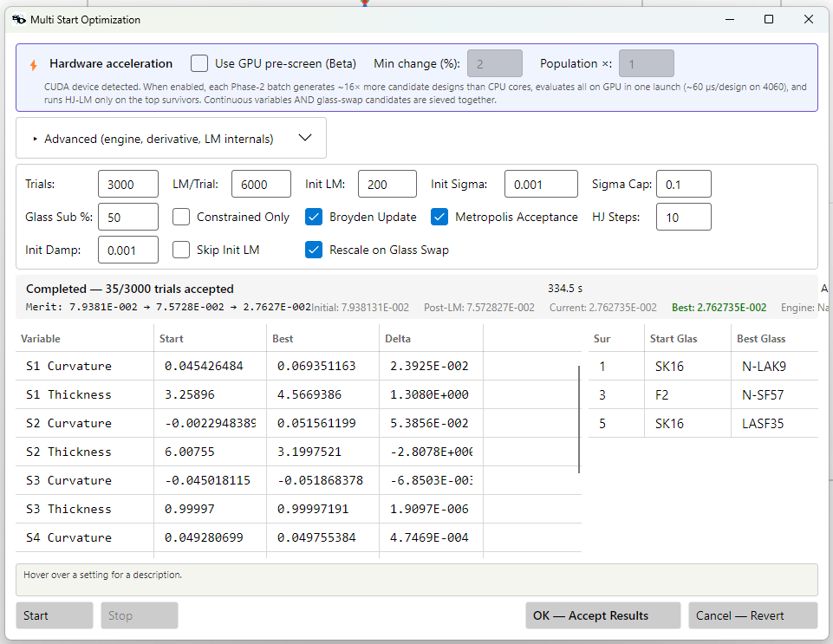This screenshot has width=833, height=644.
Task: Select the S2 Curvature row
Action: click(298, 424)
